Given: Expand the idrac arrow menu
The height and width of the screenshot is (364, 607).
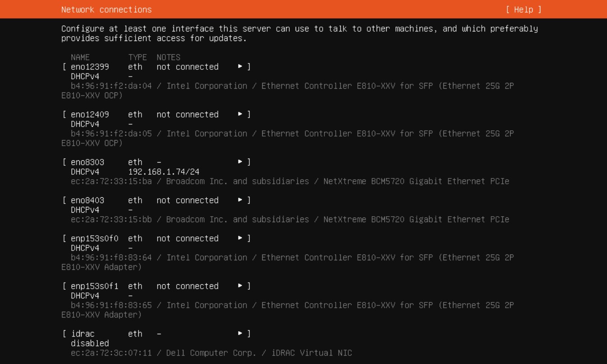Looking at the screenshot, I should 241,334.
